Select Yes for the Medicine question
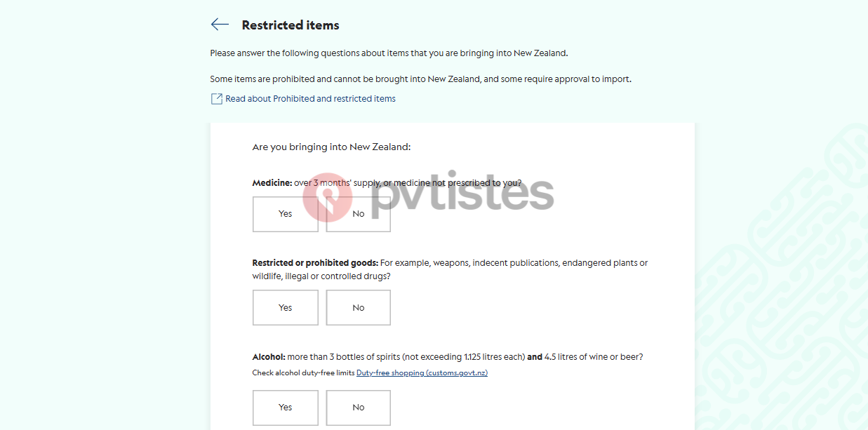 [x=286, y=214]
